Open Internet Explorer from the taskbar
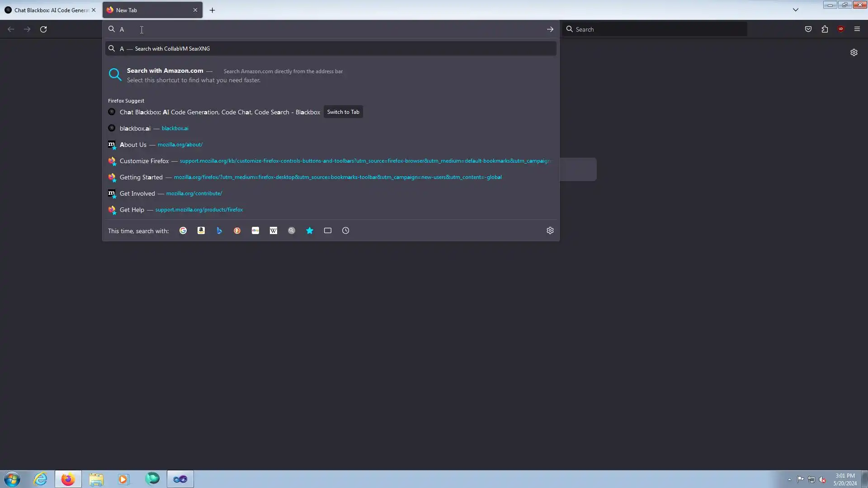The image size is (868, 488). (41, 479)
